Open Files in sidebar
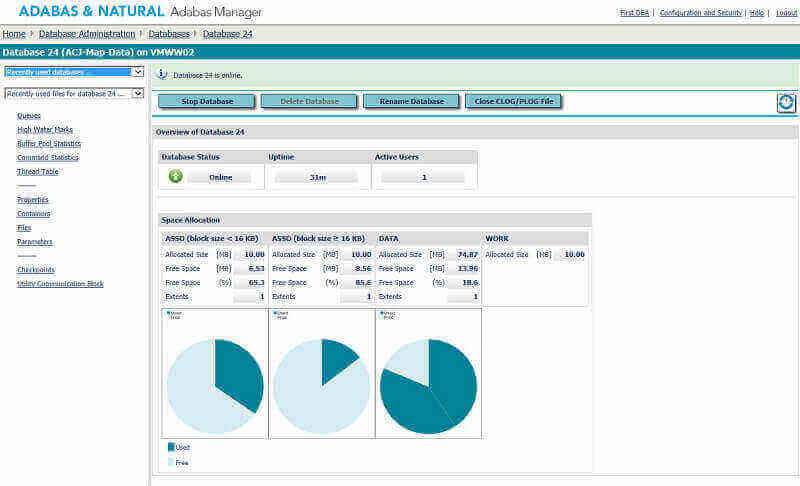Viewport: 800px width, 486px height. [24, 227]
